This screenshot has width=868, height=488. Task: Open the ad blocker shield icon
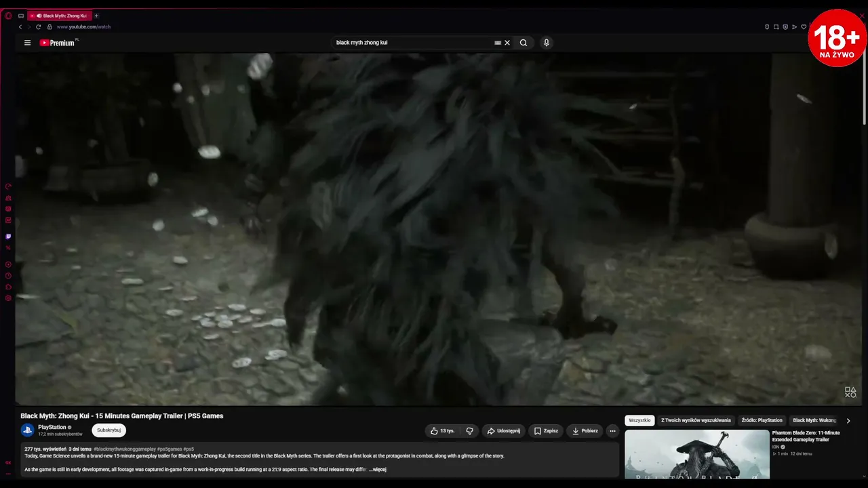pyautogui.click(x=785, y=27)
